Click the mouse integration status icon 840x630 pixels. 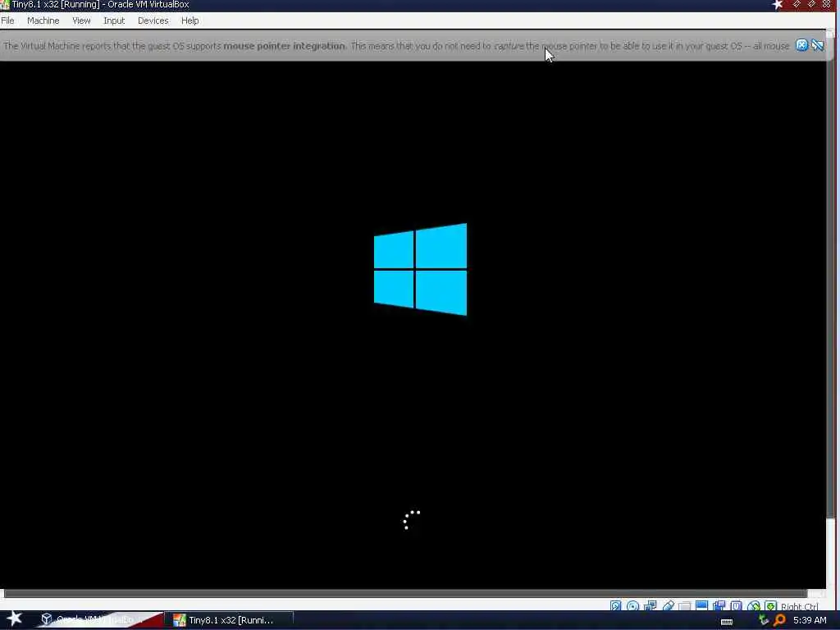coord(754,606)
